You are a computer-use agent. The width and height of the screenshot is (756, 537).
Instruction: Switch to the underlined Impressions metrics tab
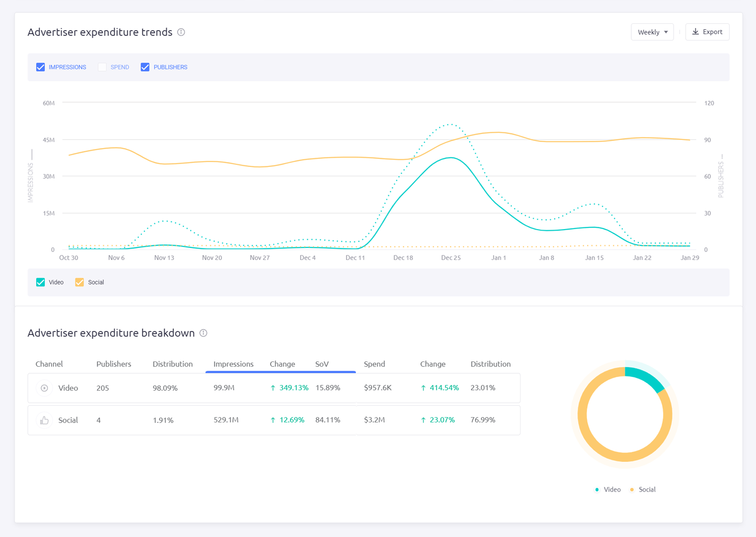[x=233, y=364]
